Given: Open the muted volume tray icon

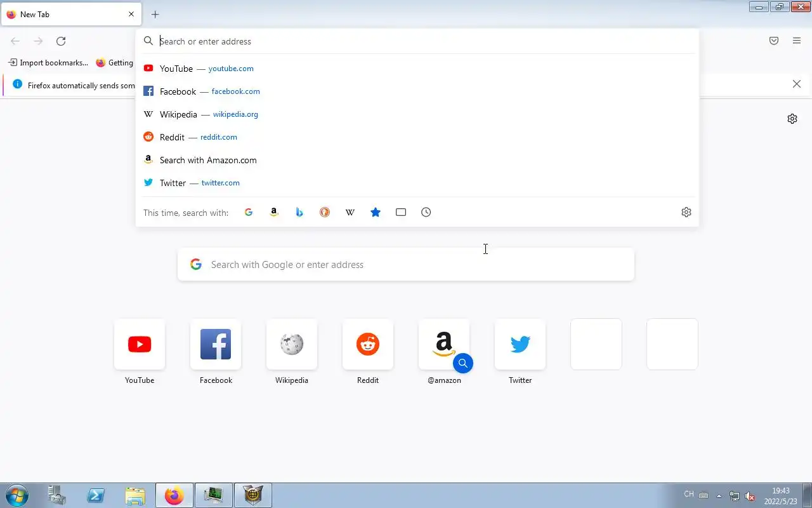Looking at the screenshot, I should [750, 496].
